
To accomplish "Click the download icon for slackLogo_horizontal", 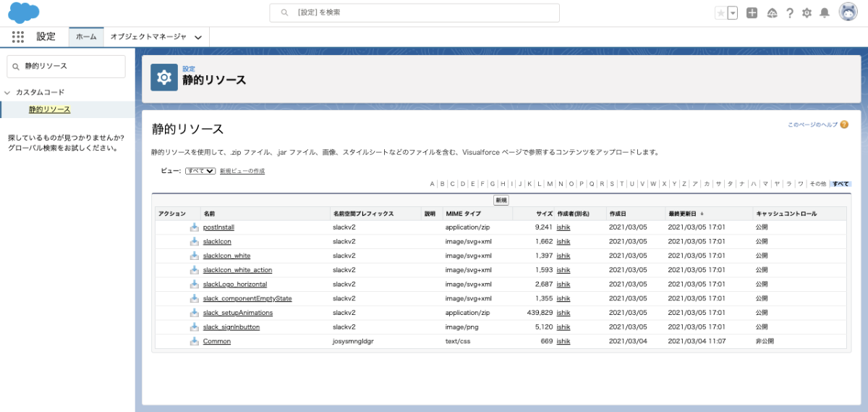I will [194, 284].
